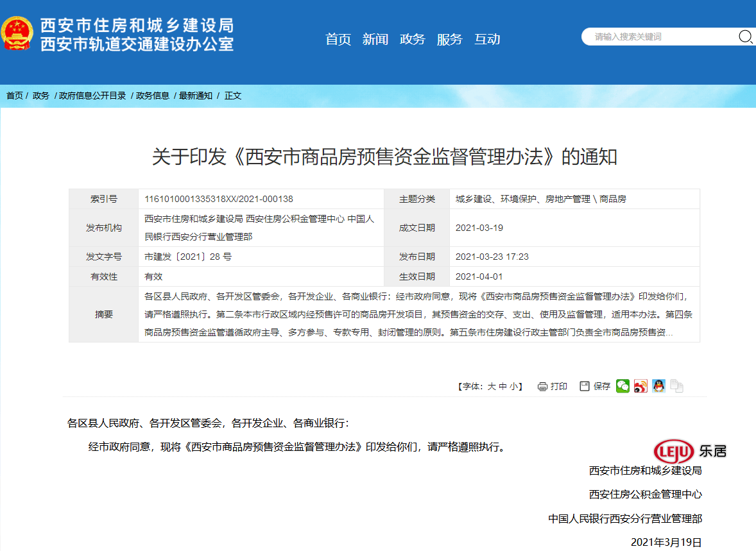Click the 正文 breadcrumb item
The width and height of the screenshot is (756, 551).
click(233, 96)
